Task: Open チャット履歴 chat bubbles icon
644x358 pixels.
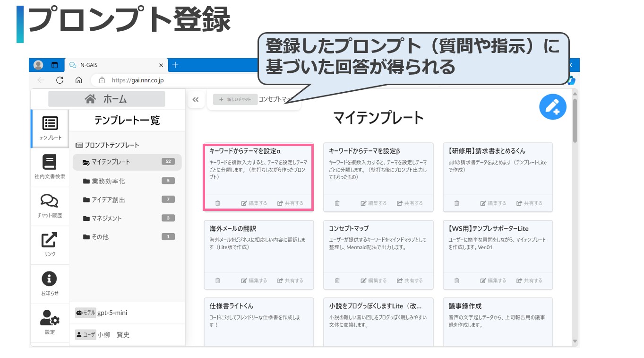Action: [50, 201]
